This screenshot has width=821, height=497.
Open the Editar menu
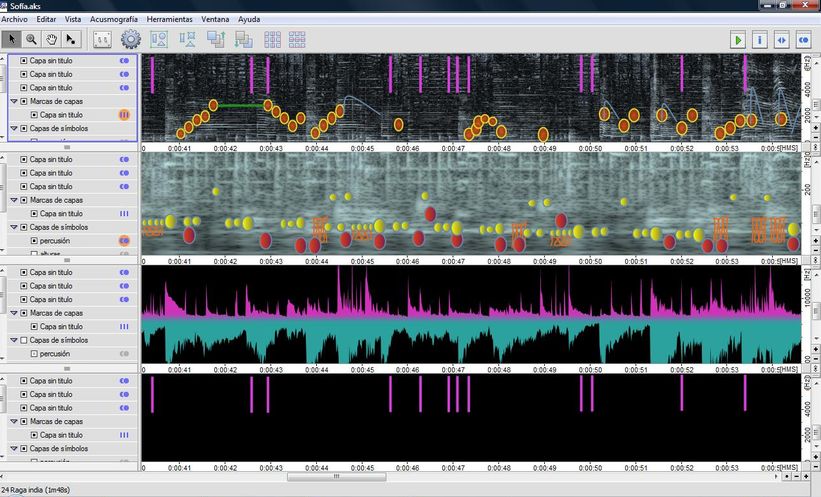(x=46, y=19)
